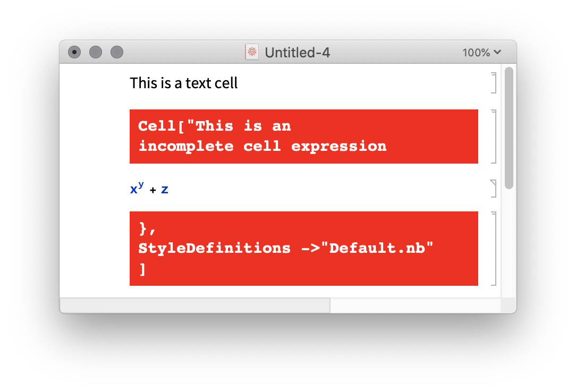576x392 pixels.
Task: Click the variable z in the formula
Action: [165, 190]
